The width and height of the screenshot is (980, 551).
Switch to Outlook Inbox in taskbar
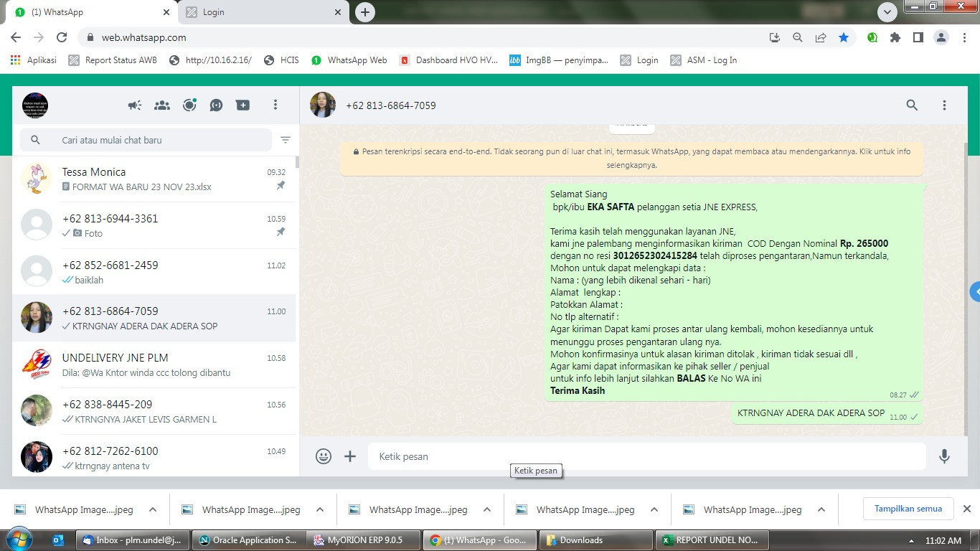133,540
